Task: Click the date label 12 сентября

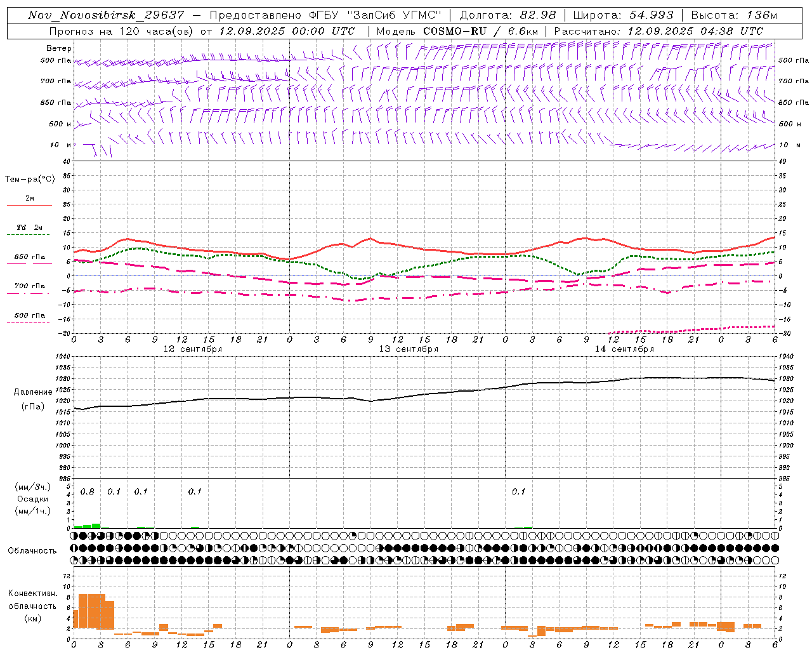Action: [193, 348]
